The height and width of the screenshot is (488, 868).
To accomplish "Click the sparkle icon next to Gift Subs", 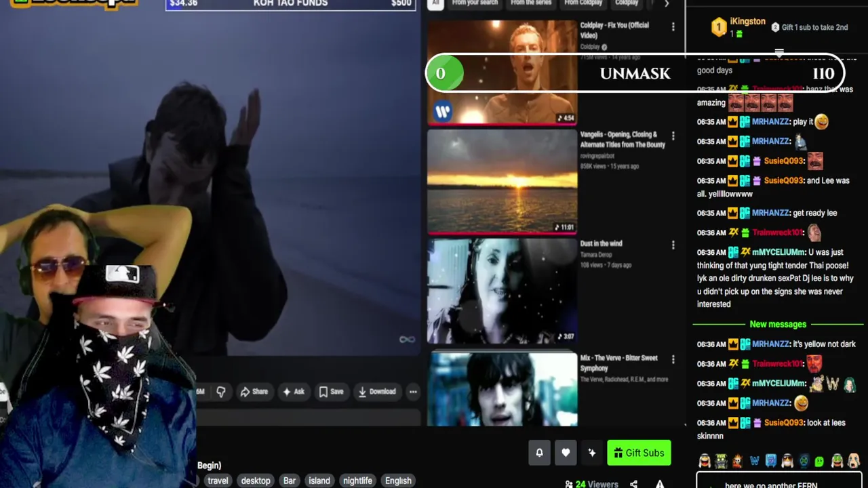I will (x=592, y=453).
